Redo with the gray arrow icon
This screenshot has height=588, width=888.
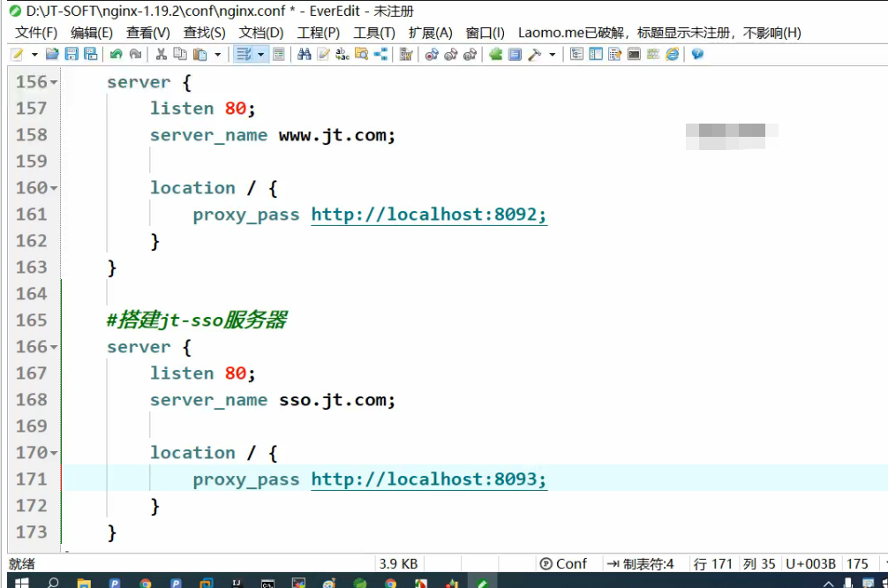[135, 55]
